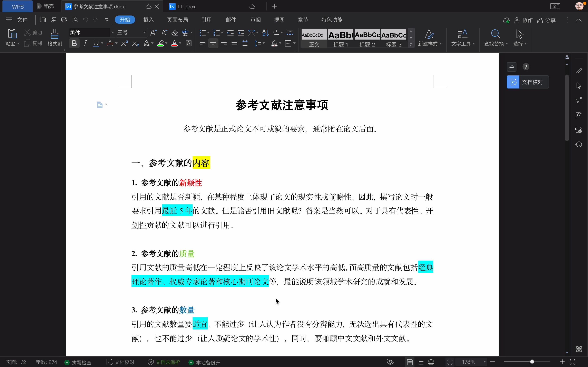
Task: Select the Format Painter tool
Action: click(x=55, y=37)
